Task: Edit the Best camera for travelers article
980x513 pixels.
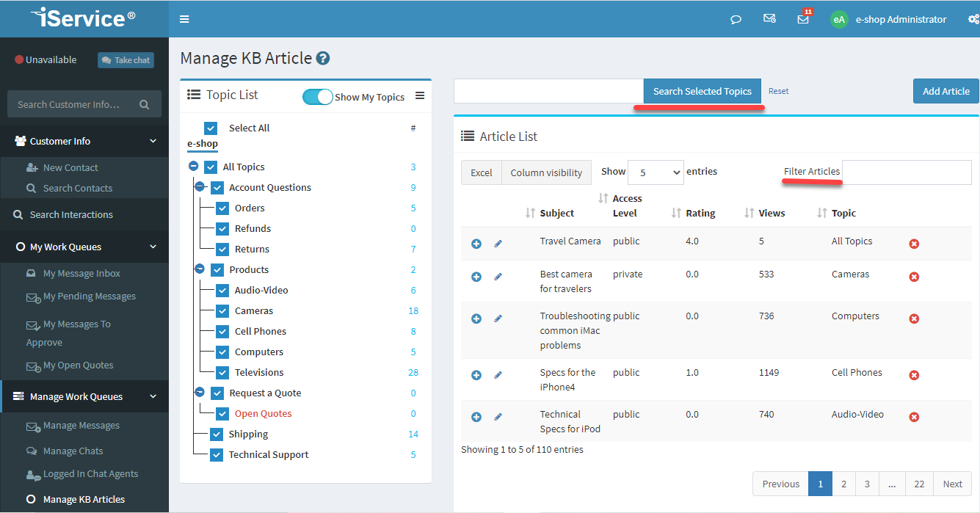Action: 498,277
